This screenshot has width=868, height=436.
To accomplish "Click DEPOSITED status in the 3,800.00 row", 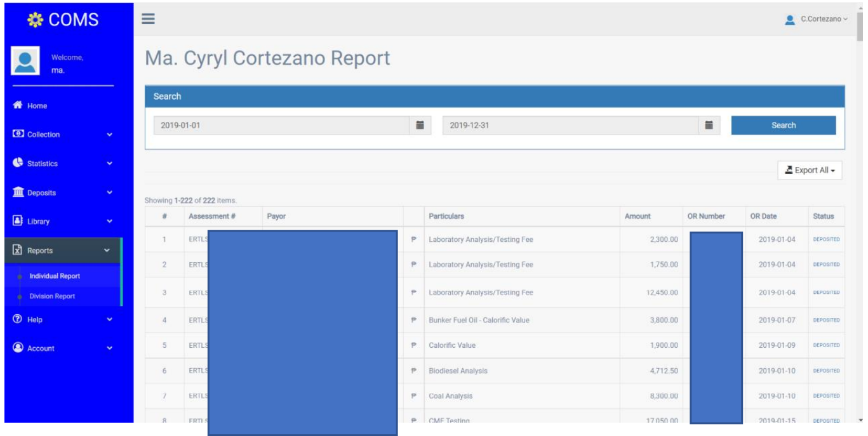I will [827, 320].
